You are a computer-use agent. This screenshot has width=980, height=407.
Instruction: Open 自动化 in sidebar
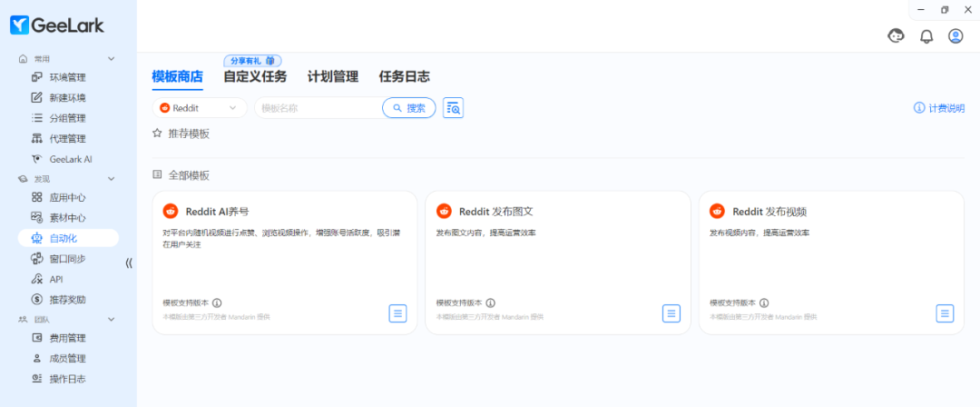(x=68, y=239)
